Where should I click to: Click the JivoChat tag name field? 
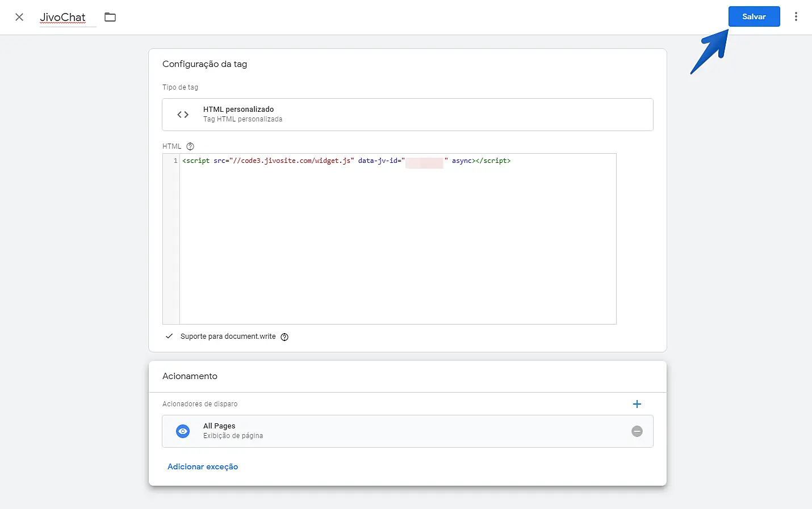click(x=63, y=17)
